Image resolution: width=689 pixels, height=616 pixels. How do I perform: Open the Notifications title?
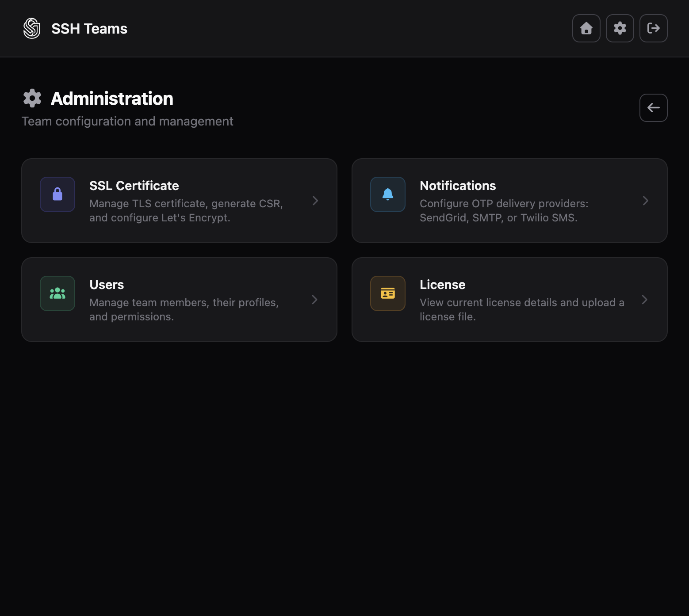point(458,186)
